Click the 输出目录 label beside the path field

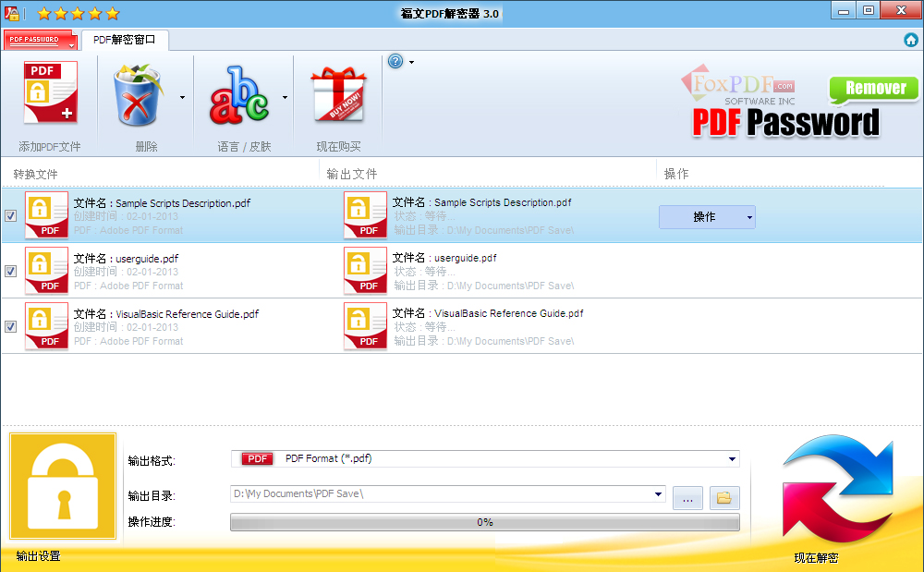point(152,496)
